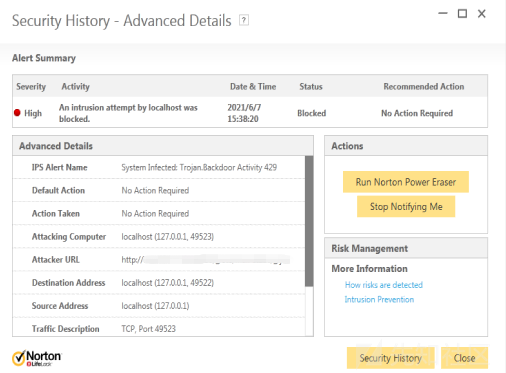Click the scrollbar track below the thumb
This screenshot has width=506, height=373.
tap(309, 311)
